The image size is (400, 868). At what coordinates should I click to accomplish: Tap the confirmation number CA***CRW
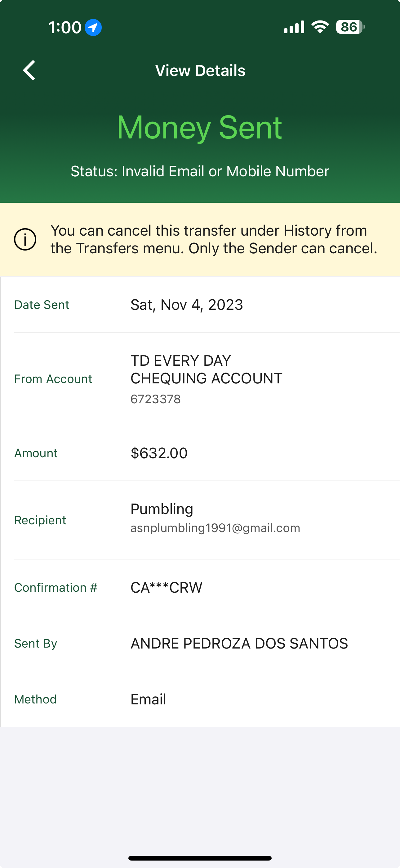[x=166, y=587]
